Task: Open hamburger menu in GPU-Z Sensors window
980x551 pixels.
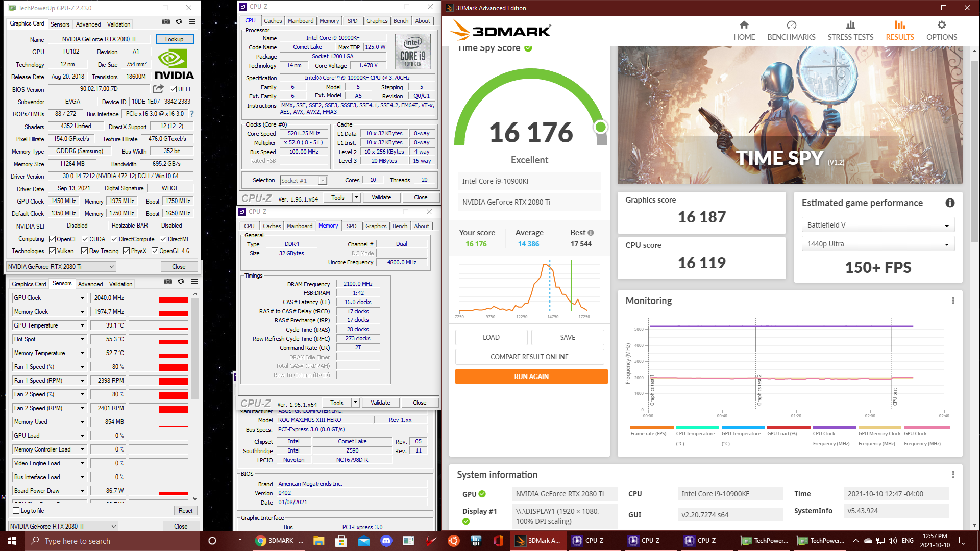Action: (194, 281)
